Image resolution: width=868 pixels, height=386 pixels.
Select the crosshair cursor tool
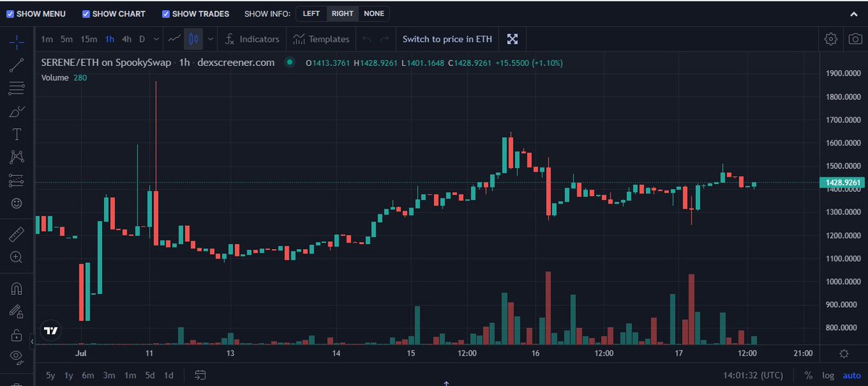pyautogui.click(x=17, y=42)
